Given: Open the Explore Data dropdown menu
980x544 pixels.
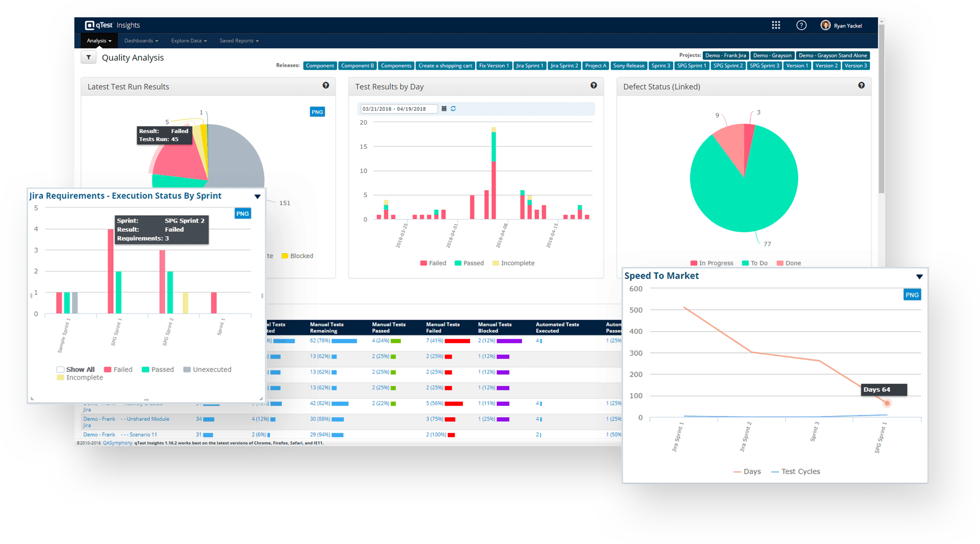Looking at the screenshot, I should point(189,41).
